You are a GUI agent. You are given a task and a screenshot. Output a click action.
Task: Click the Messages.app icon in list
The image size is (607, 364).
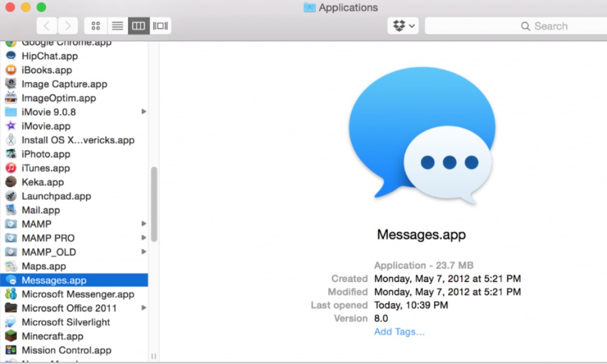(x=11, y=280)
